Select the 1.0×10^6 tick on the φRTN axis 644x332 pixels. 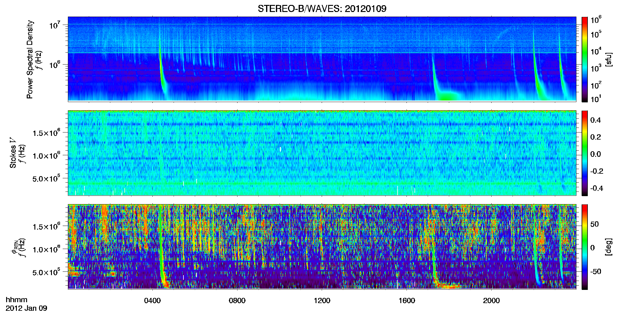(x=47, y=249)
